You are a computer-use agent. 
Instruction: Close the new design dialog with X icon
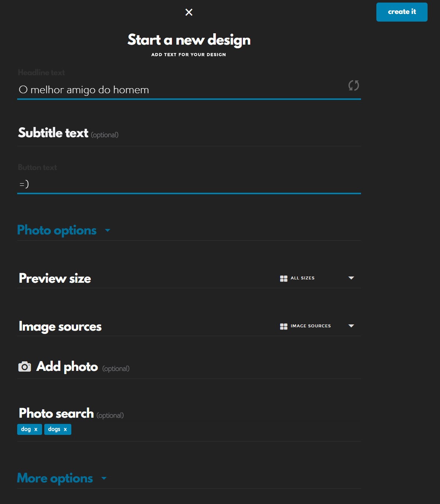click(x=189, y=12)
